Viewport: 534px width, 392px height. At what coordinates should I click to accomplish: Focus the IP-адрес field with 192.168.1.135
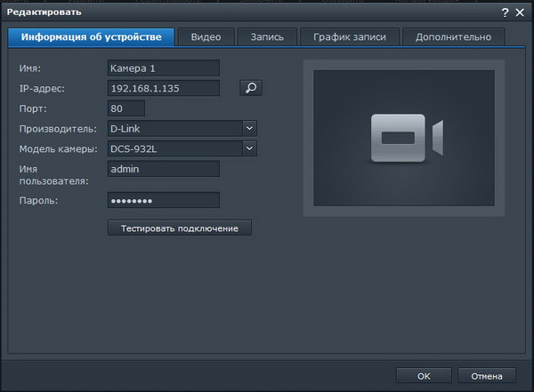coord(163,88)
